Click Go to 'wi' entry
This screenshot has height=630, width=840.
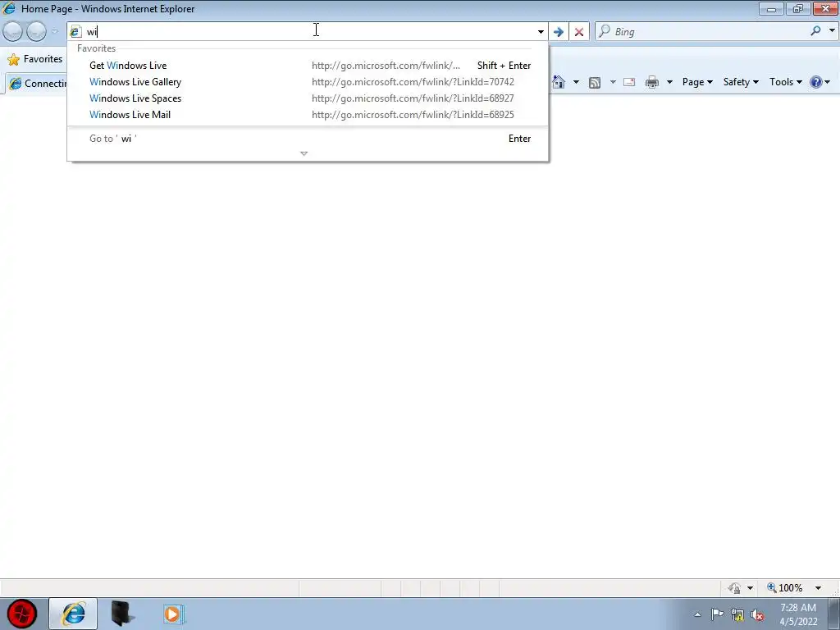click(x=308, y=138)
